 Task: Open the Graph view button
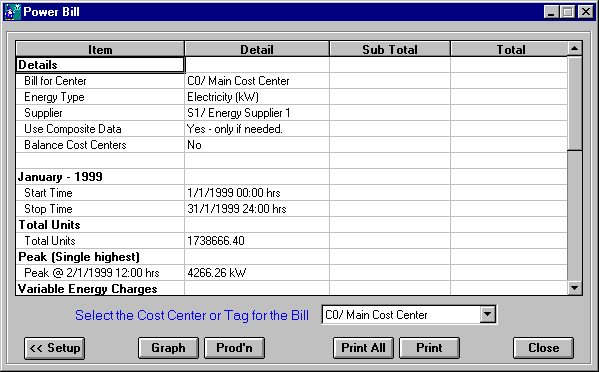[168, 348]
